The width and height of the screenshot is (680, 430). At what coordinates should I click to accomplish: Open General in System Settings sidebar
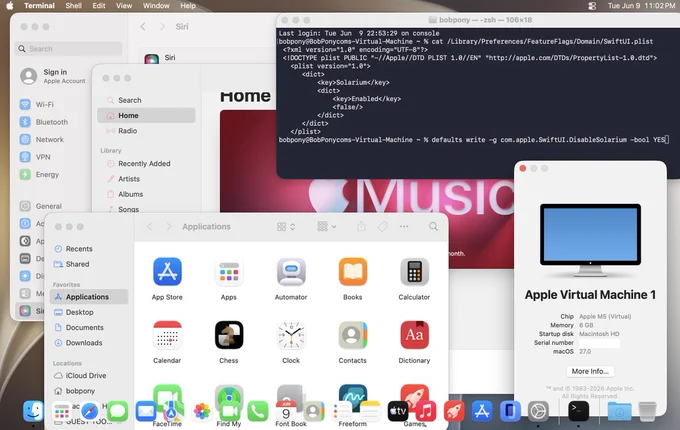(x=41, y=206)
